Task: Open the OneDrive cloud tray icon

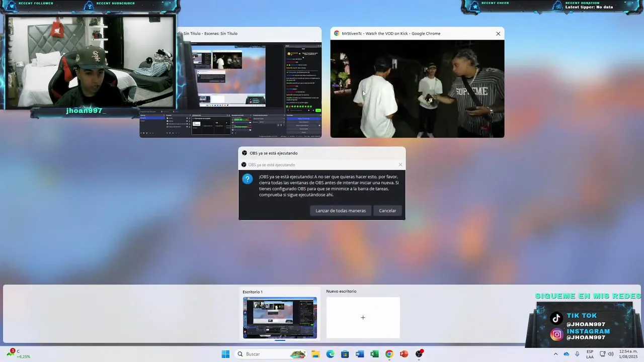Action: (567, 354)
